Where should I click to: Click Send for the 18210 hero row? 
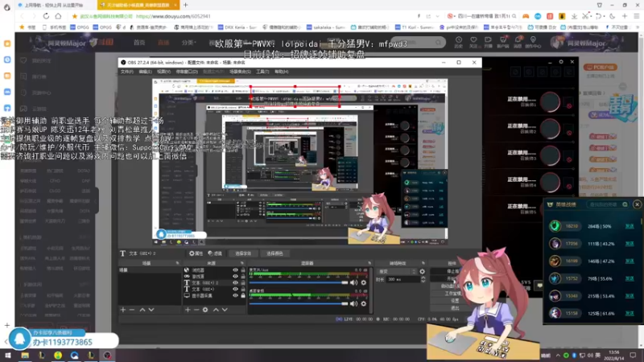pyautogui.click(x=630, y=226)
